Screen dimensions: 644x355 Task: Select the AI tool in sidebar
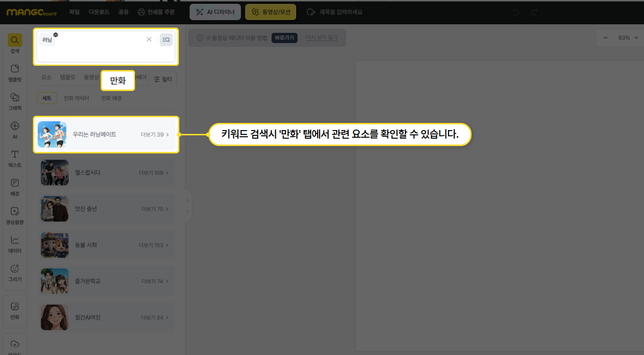point(15,129)
